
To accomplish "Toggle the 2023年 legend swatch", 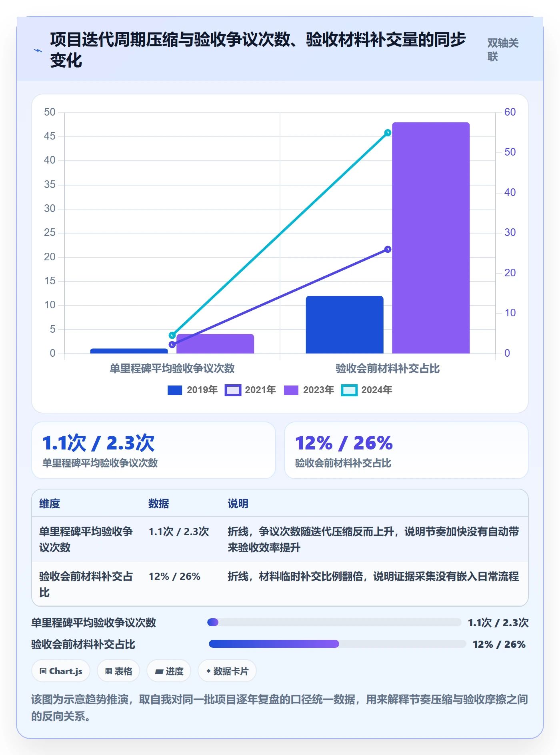I will click(x=291, y=390).
